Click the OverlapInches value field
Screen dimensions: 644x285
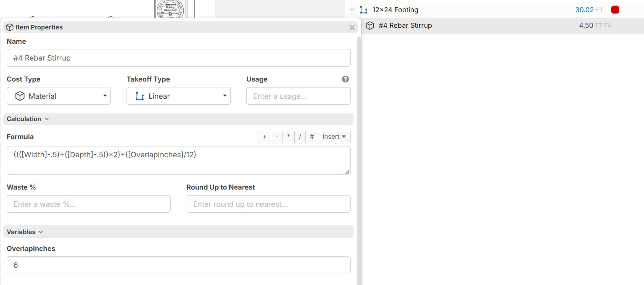tap(178, 266)
